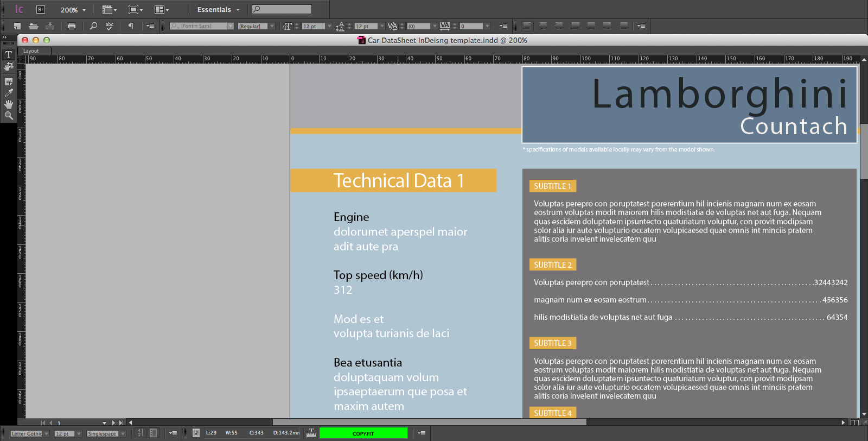Toggle justify with last line centered
This screenshot has width=868, height=441.
click(591, 26)
